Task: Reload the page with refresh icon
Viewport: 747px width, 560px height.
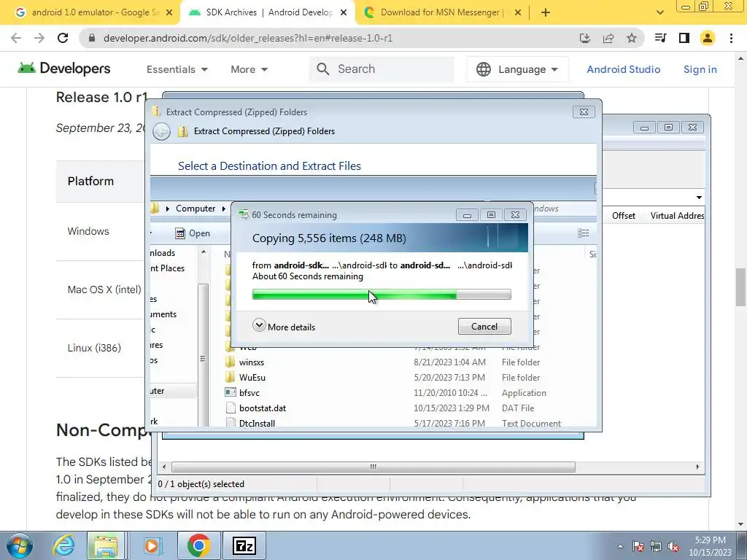Action: 63,38
